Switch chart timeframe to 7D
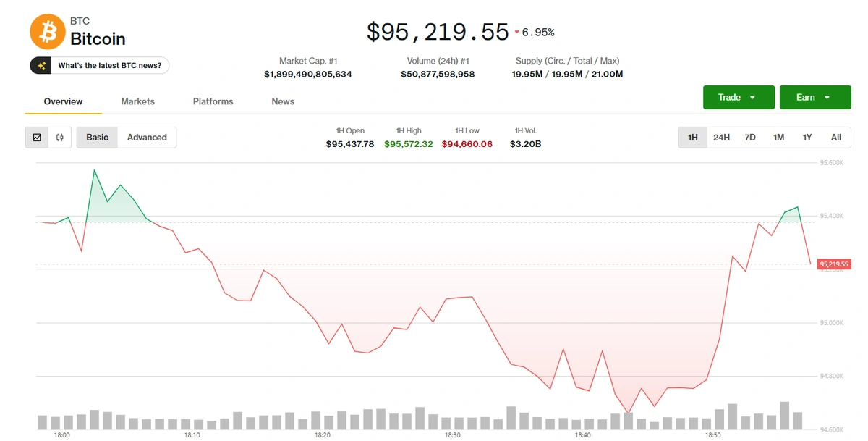Viewport: 868px width, 441px height. click(750, 138)
